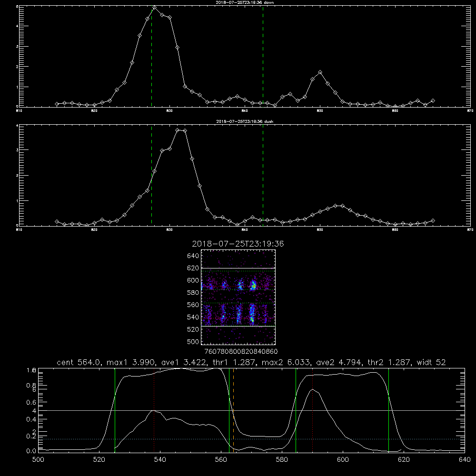The height and width of the screenshot is (476, 476).
Task: Click the blue dotted threshold line in bottom plot
Action: pyautogui.click(x=251, y=439)
